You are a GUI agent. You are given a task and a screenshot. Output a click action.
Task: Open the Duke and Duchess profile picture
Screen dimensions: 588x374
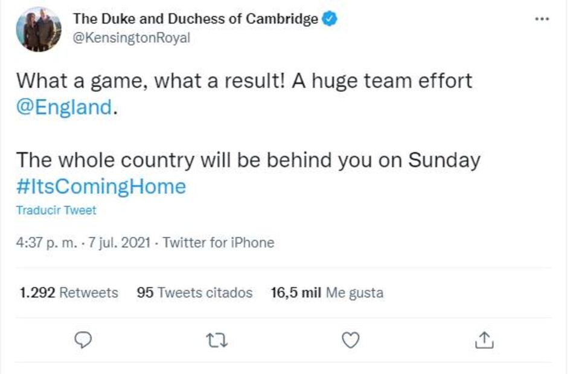[x=38, y=30]
